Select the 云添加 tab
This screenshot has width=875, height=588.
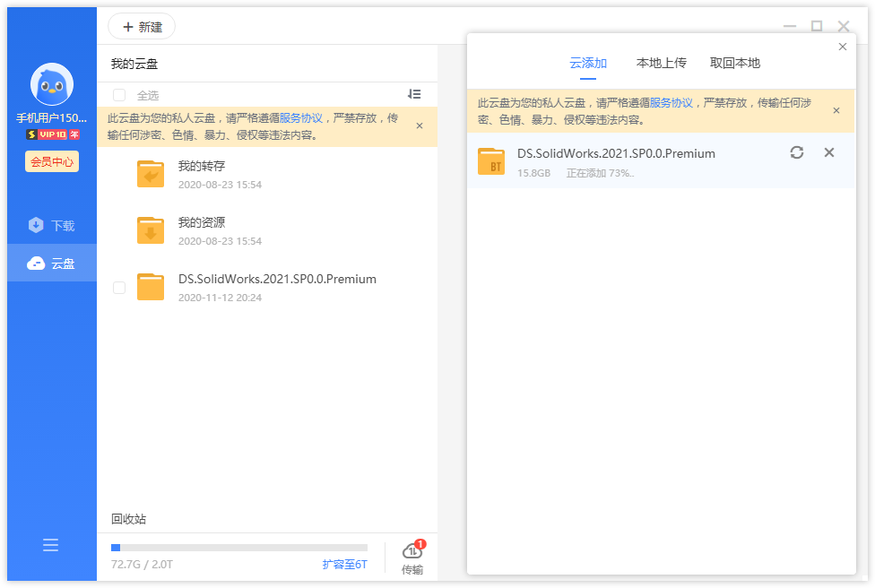point(588,63)
